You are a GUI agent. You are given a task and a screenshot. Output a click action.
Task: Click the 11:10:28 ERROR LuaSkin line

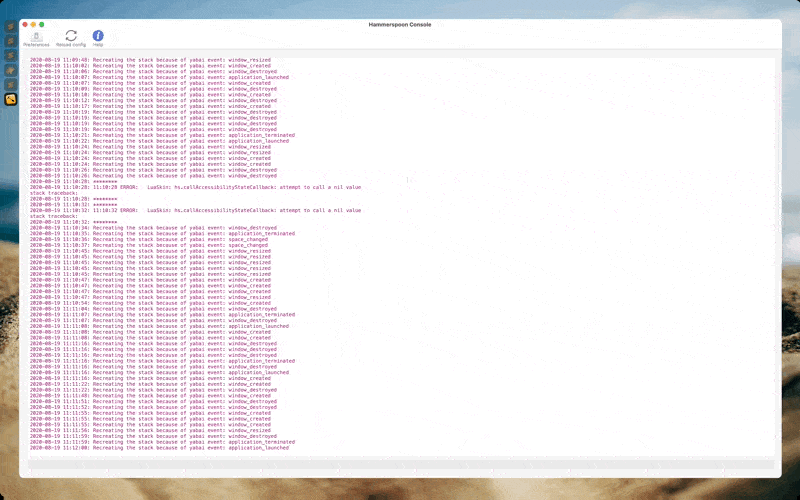click(x=195, y=187)
